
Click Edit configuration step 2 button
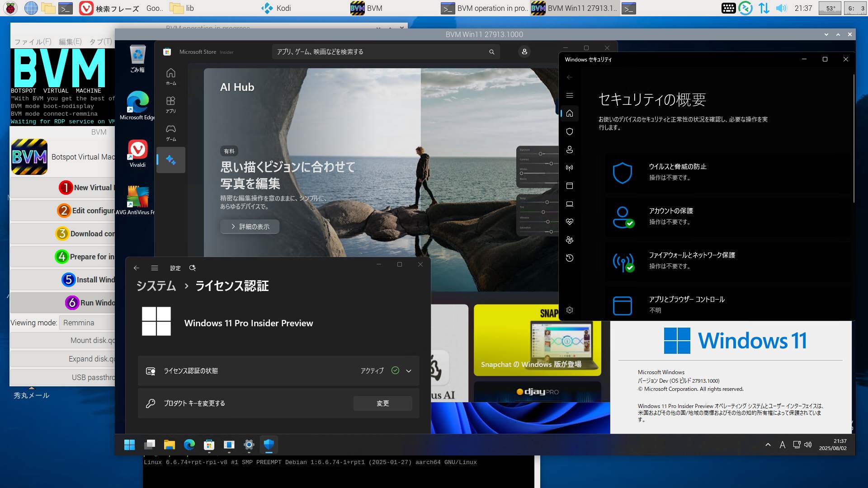[63, 211]
